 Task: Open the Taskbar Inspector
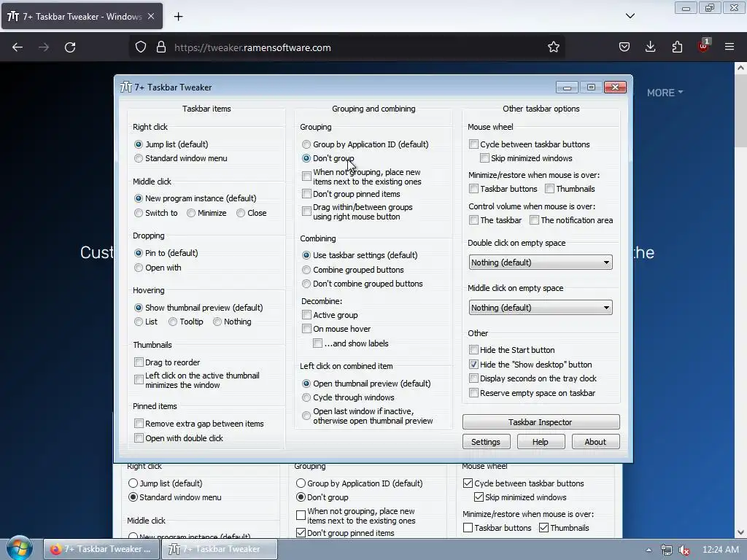pos(541,422)
